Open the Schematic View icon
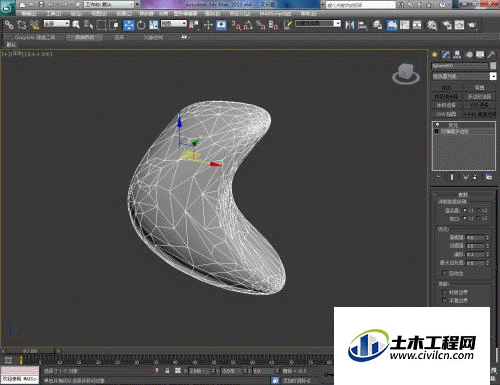 tap(417, 25)
